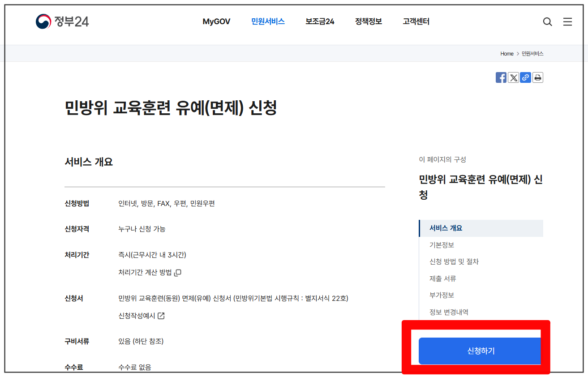Share the page via the Facebook icon
588x377 pixels.
(501, 77)
